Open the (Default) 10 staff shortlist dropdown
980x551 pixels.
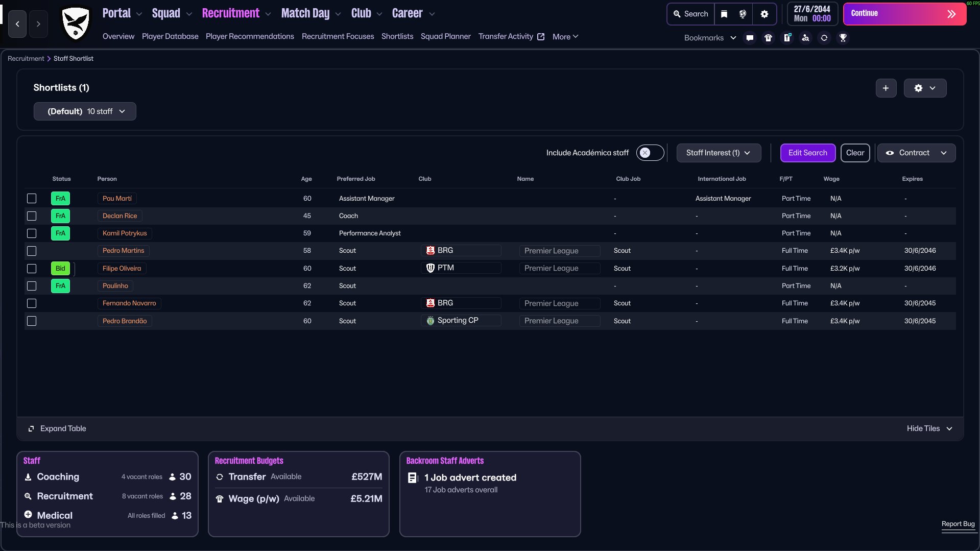coord(85,111)
